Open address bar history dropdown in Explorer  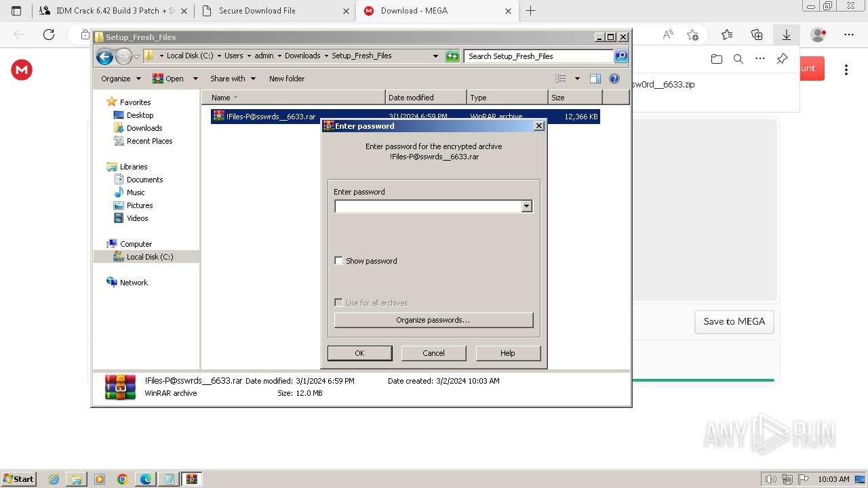[435, 56]
